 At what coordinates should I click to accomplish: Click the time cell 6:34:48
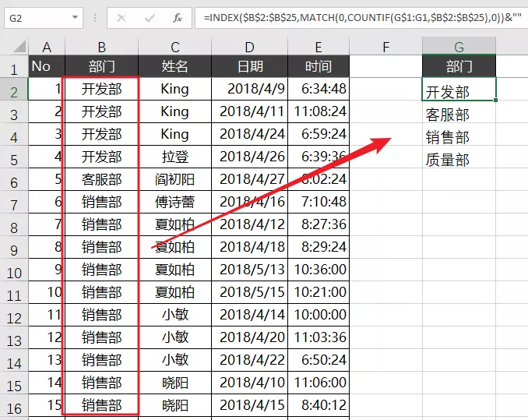319,89
